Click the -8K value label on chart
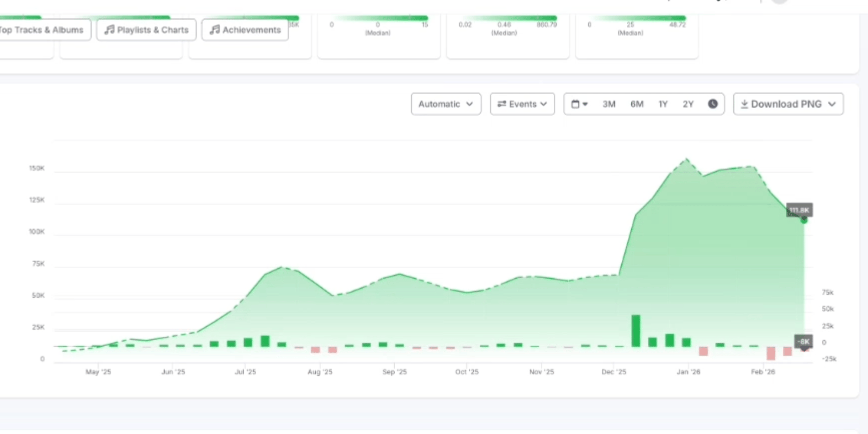 tap(804, 341)
